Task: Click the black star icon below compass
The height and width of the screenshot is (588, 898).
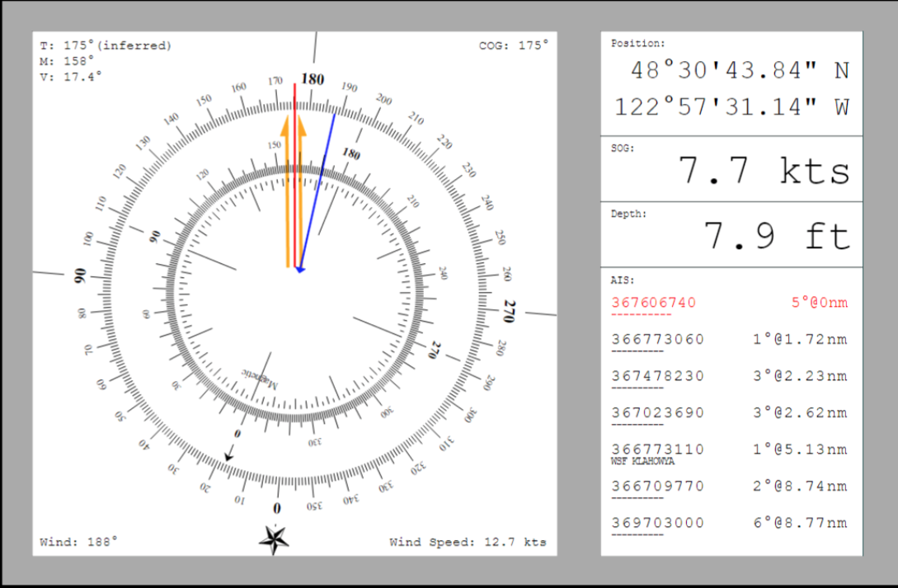Action: tap(274, 539)
